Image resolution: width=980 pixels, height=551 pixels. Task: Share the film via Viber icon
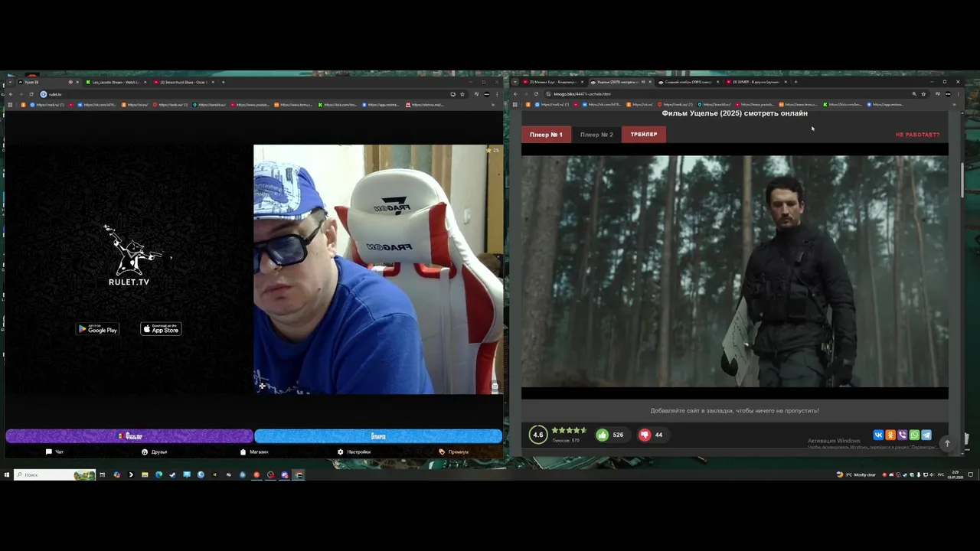point(902,435)
